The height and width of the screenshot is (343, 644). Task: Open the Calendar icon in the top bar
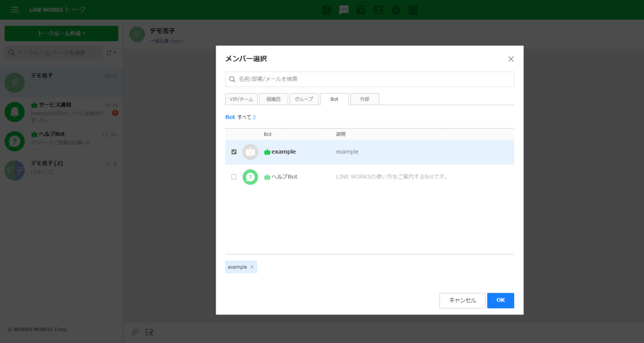[361, 10]
